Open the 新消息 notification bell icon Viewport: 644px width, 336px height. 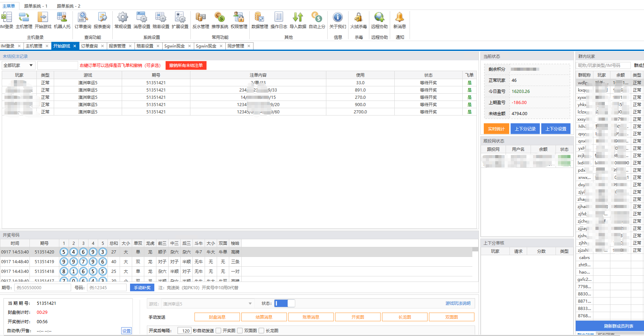click(x=400, y=20)
